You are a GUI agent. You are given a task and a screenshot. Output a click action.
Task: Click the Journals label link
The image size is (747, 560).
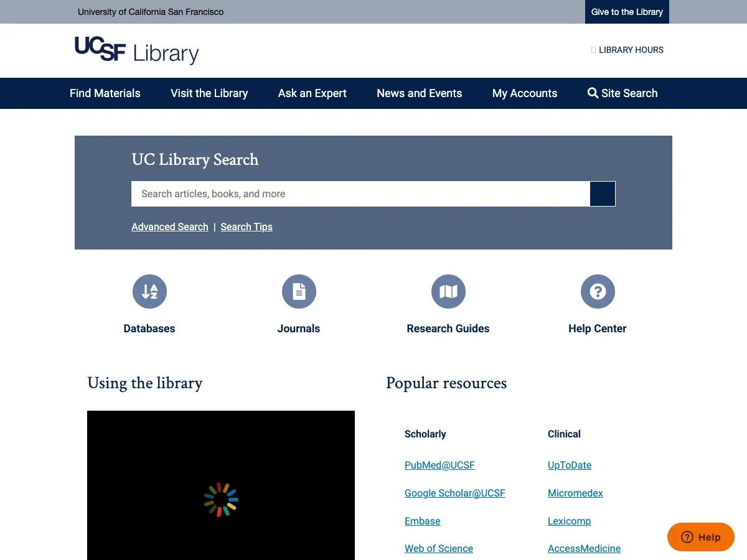(299, 329)
